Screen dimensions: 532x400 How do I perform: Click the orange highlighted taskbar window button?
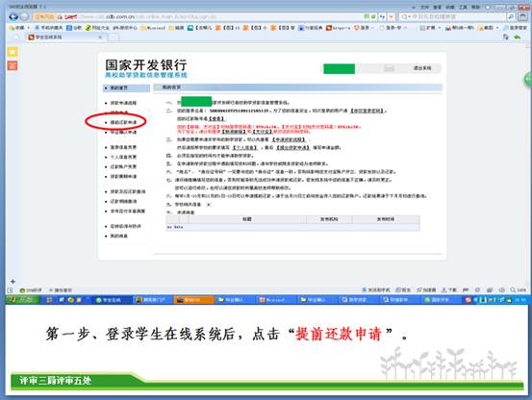tap(193, 300)
